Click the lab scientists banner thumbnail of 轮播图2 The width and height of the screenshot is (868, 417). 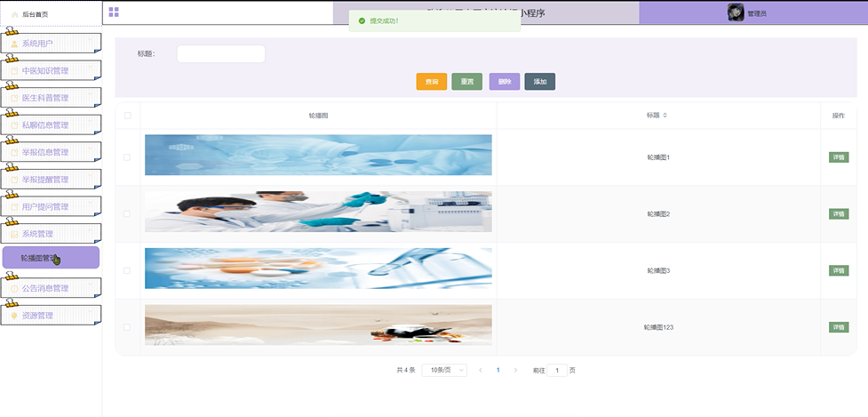[318, 212]
